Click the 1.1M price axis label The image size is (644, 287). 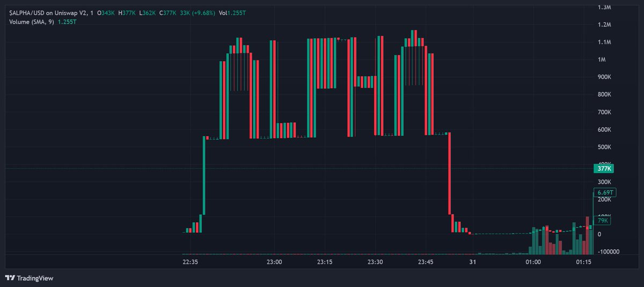tap(604, 42)
